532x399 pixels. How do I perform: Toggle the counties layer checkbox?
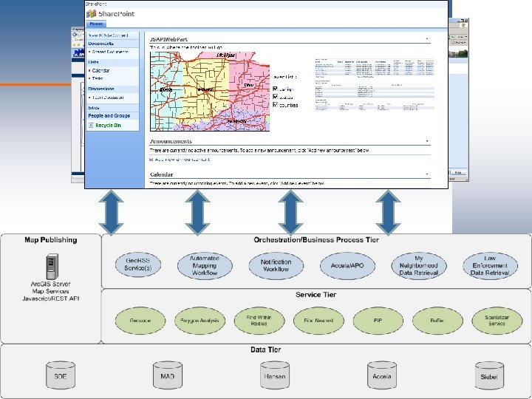click(275, 105)
